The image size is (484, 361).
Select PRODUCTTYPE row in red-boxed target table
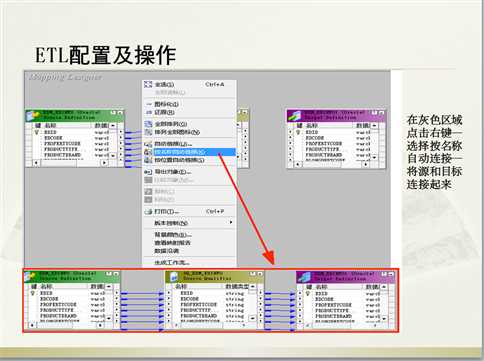[342, 310]
